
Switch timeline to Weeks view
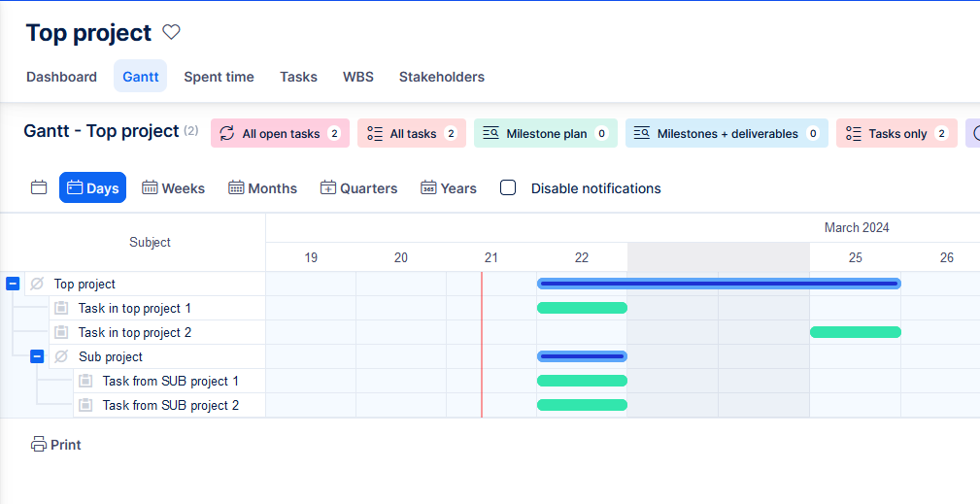173,188
